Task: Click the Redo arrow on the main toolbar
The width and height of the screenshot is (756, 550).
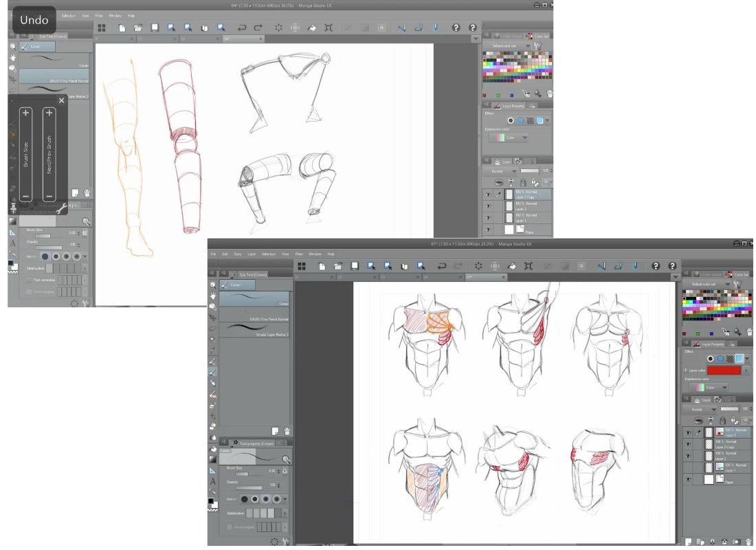Action: coord(456,267)
